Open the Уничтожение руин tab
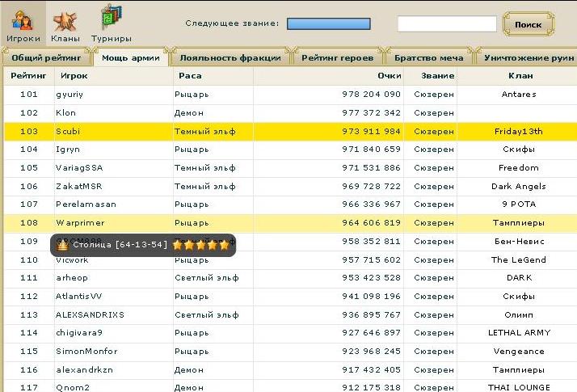Screen dimensions: 577x392 (527, 58)
